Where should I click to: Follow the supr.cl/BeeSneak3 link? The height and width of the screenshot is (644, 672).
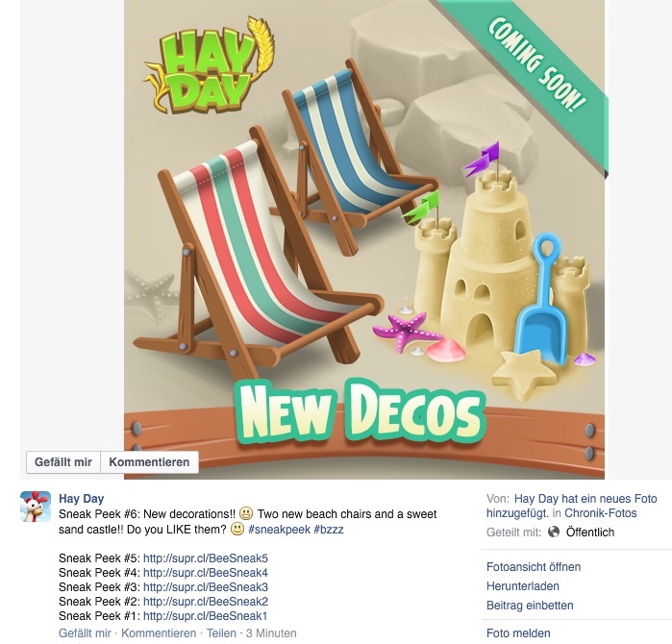coord(206,587)
